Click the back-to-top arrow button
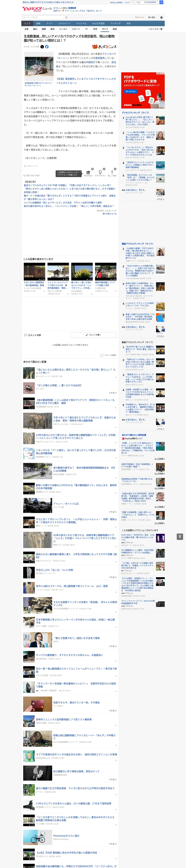 click(x=180, y=537)
